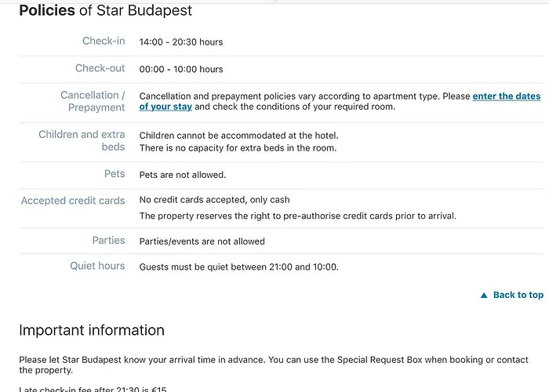The image size is (549, 392).
Task: Jump up via Back to top link
Action: 518,295
